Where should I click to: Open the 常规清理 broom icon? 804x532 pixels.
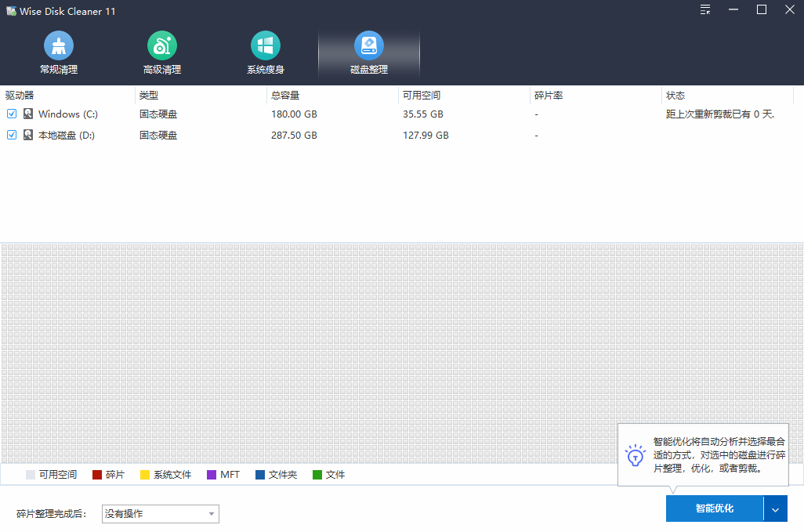click(59, 45)
